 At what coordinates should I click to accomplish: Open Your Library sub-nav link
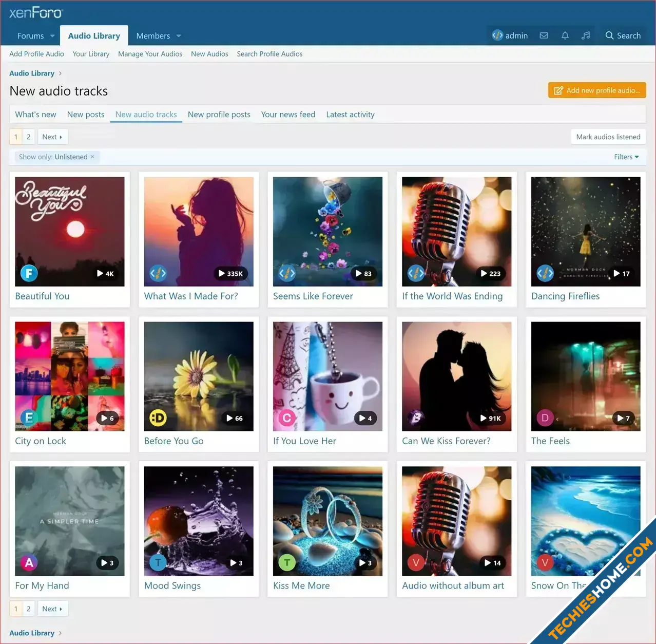pyautogui.click(x=91, y=54)
